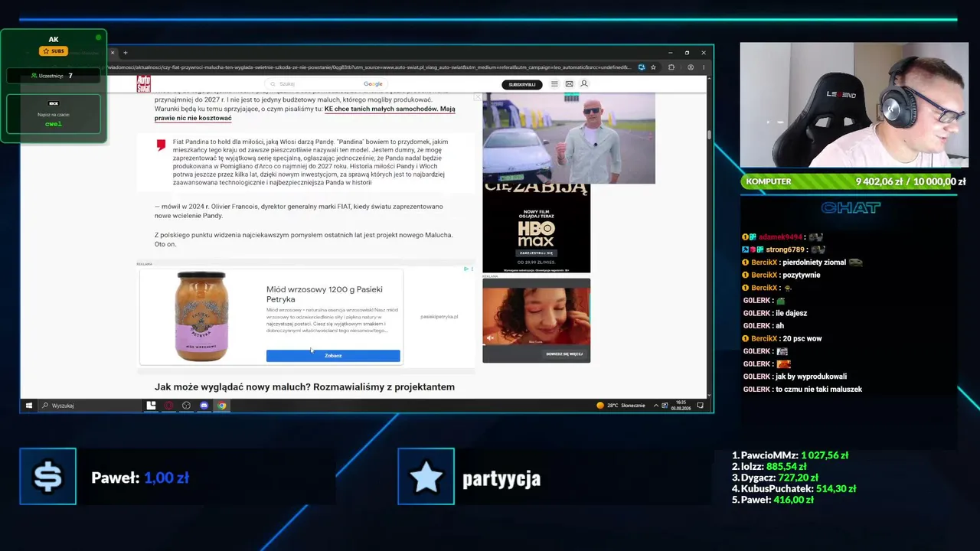Click the star icon beside partycyja
980x551 pixels.
coord(426,477)
